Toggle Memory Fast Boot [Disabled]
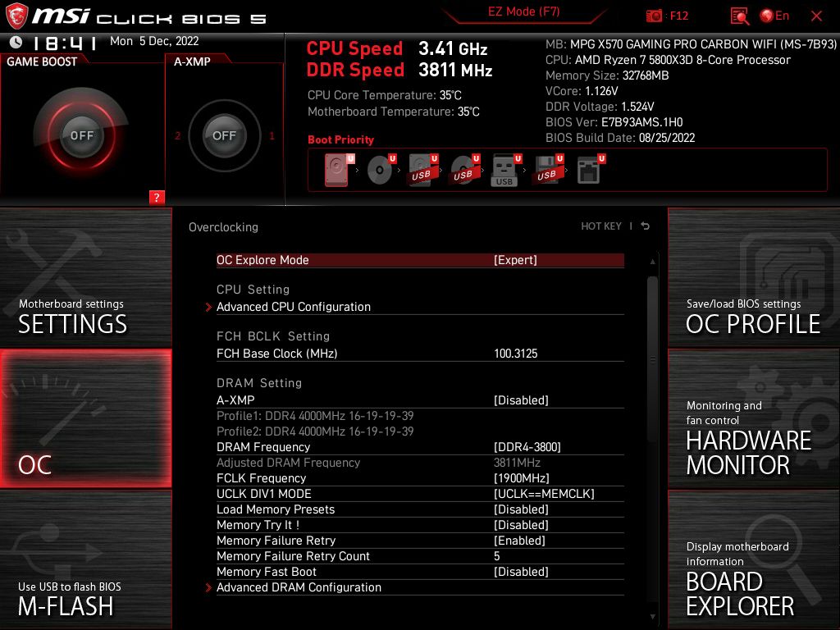Screen dimensions: 840x630 point(521,572)
